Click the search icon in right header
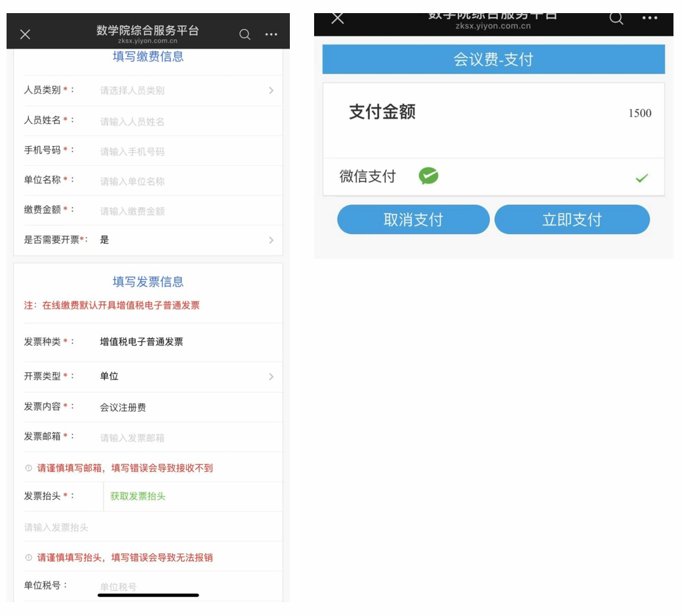The width and height of the screenshot is (682, 616). tap(616, 18)
